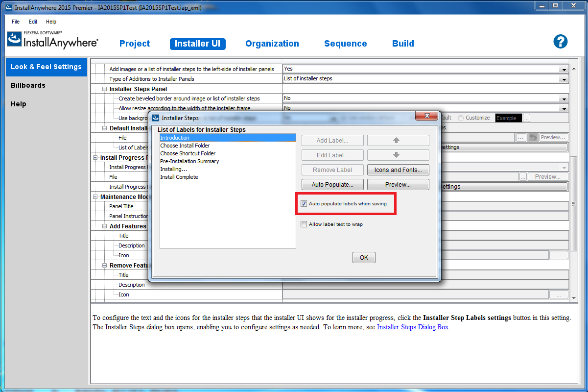
Task: Switch to the Sequence tab
Action: 345,44
